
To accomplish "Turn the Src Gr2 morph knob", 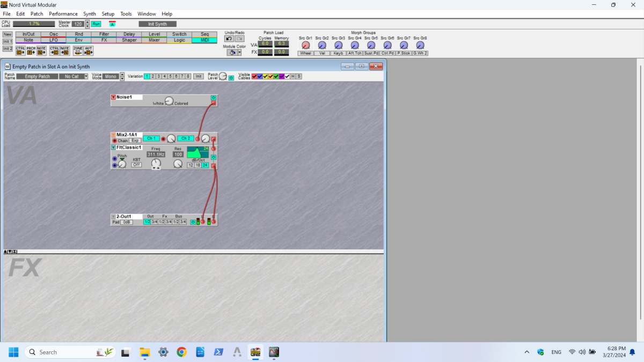I will pyautogui.click(x=321, y=46).
